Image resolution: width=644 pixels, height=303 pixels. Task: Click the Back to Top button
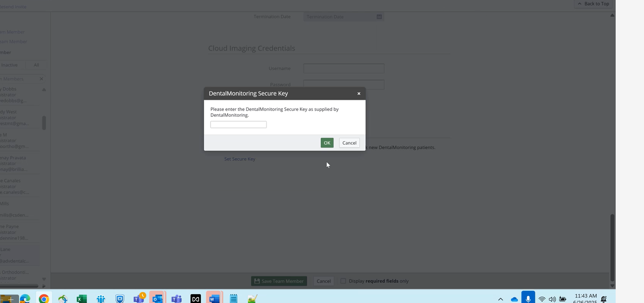coord(593,4)
